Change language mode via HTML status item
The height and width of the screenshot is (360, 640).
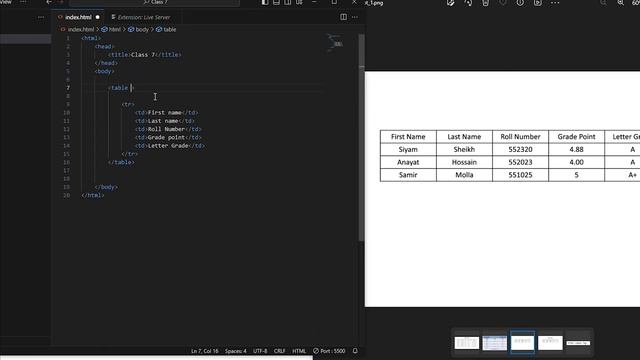tap(299, 351)
